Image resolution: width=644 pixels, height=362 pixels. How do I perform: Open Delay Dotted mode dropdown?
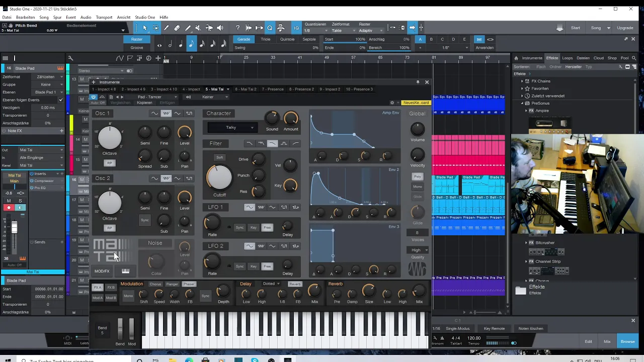(x=271, y=284)
